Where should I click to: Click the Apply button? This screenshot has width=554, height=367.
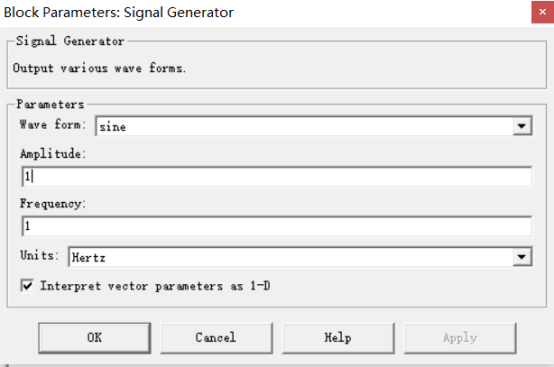tap(460, 338)
